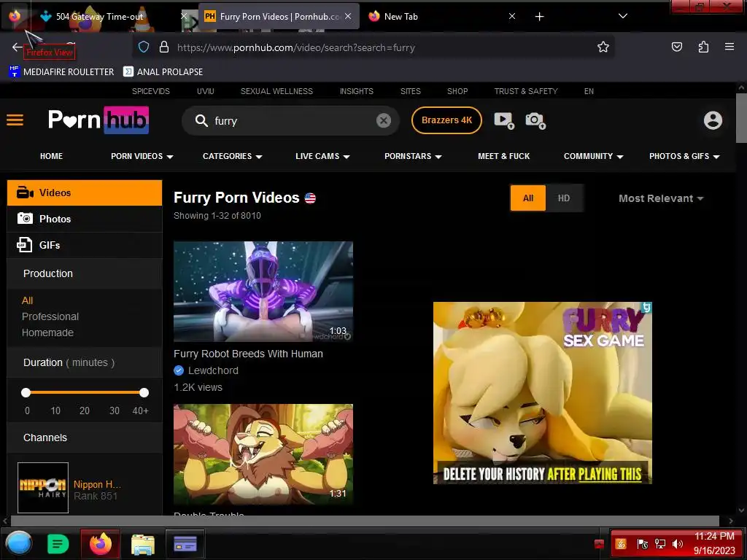Click the minimum duration slider handle
747x560 pixels.
point(26,392)
